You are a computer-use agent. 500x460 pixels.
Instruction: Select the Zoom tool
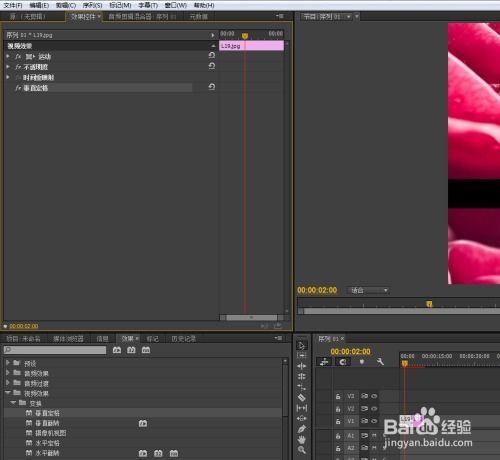click(301, 450)
